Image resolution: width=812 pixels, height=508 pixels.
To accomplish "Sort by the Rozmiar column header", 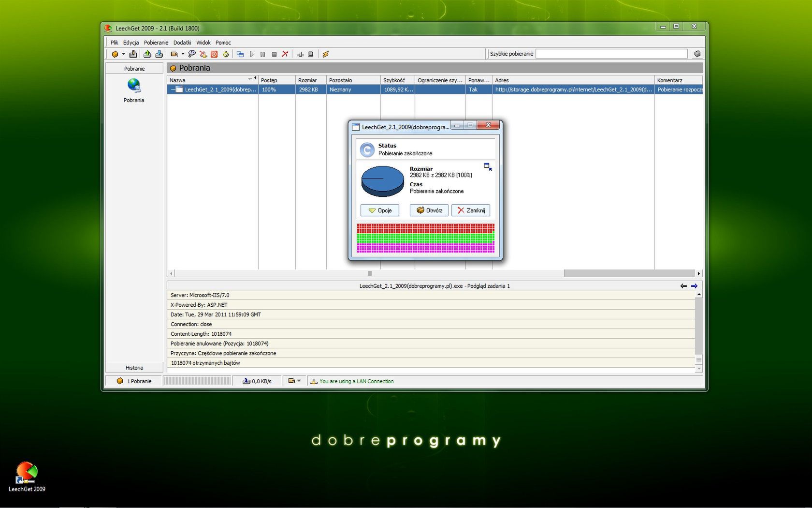I will (x=311, y=80).
